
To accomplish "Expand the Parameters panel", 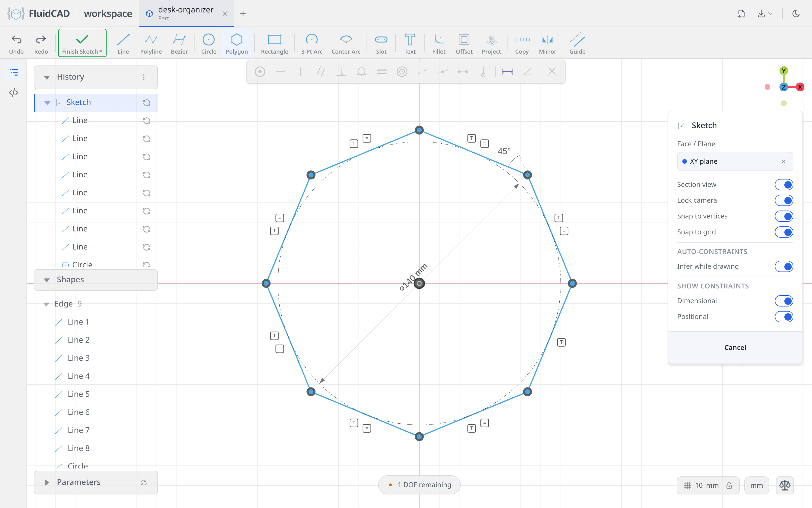I will pyautogui.click(x=47, y=483).
